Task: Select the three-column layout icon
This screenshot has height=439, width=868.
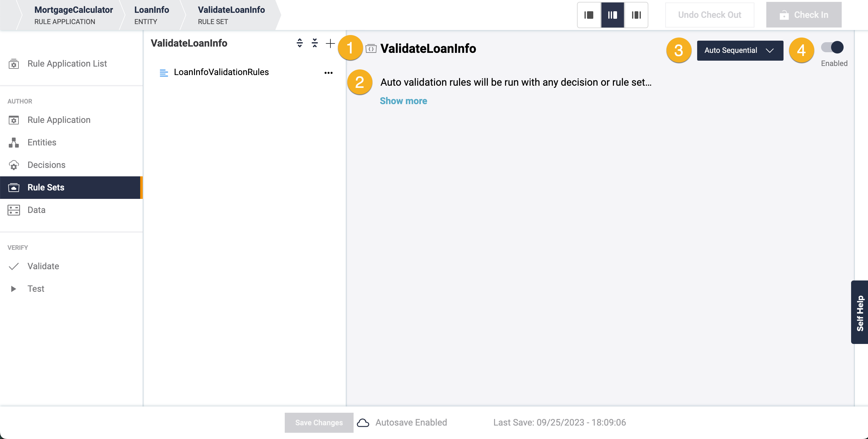Action: 612,15
